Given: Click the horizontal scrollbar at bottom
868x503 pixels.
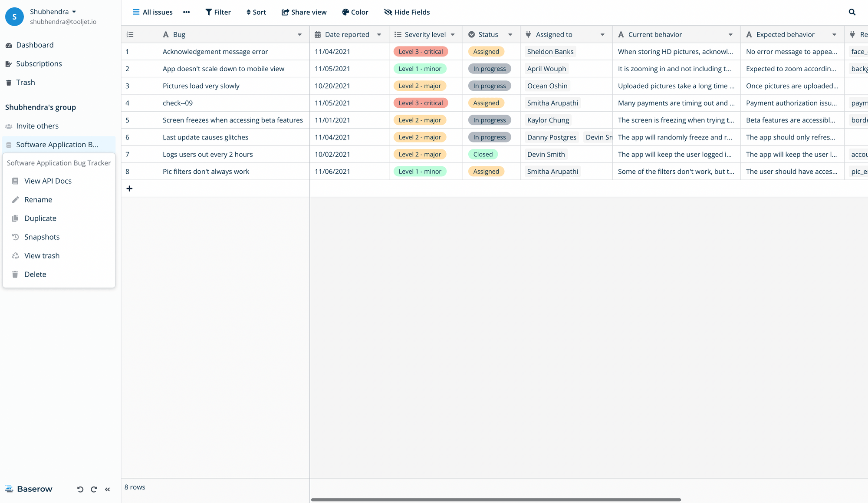Looking at the screenshot, I should [x=496, y=500].
